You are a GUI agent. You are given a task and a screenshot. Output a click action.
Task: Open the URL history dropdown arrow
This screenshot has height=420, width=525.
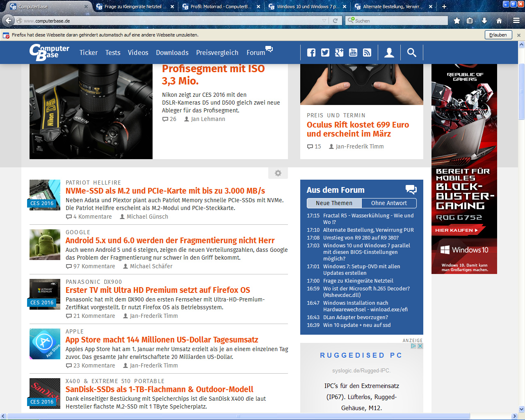click(x=324, y=21)
